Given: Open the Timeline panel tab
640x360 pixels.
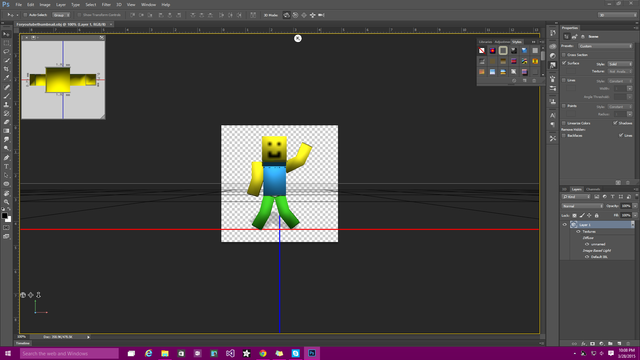Looking at the screenshot, I should click(x=23, y=343).
